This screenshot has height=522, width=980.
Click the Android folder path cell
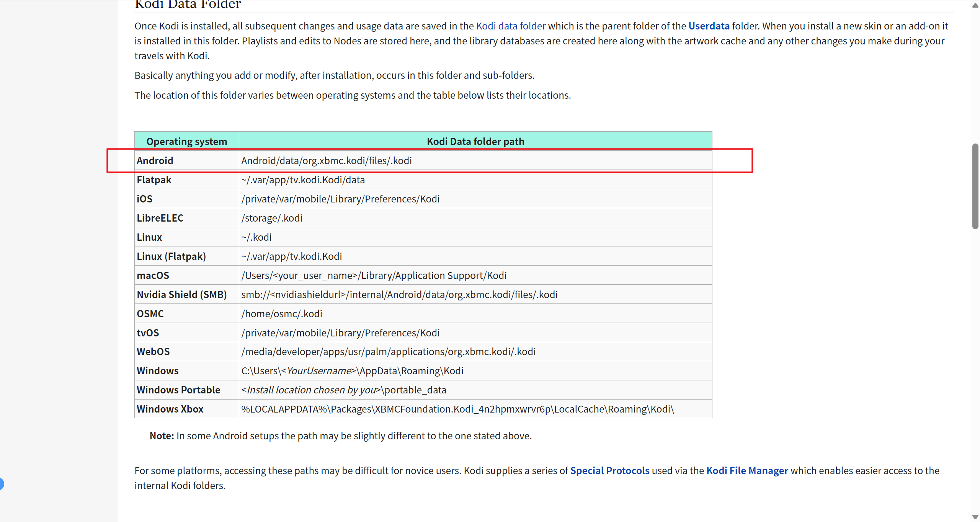coord(326,160)
